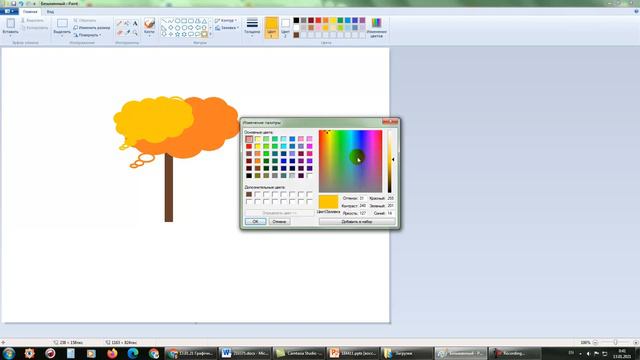Click the status bar zoom slider
This screenshot has width=640, height=360.
[615, 342]
